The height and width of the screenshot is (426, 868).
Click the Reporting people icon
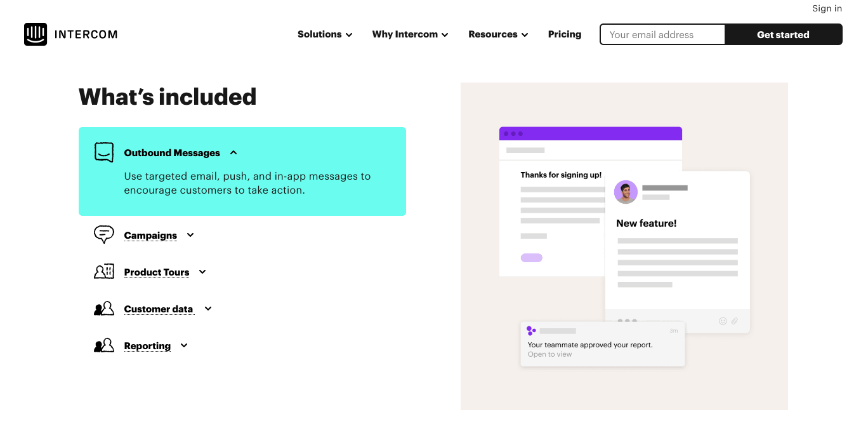pyautogui.click(x=104, y=346)
